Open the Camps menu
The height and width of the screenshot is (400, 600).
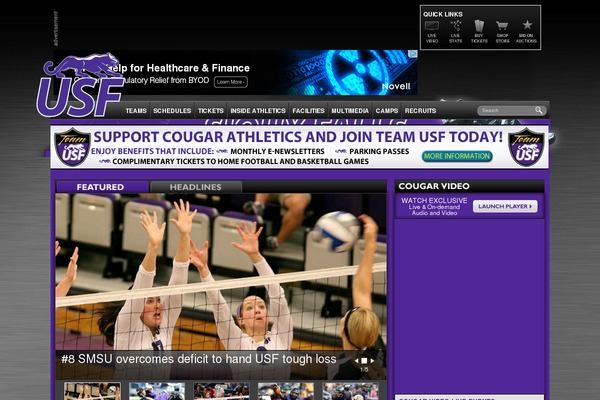tap(387, 111)
